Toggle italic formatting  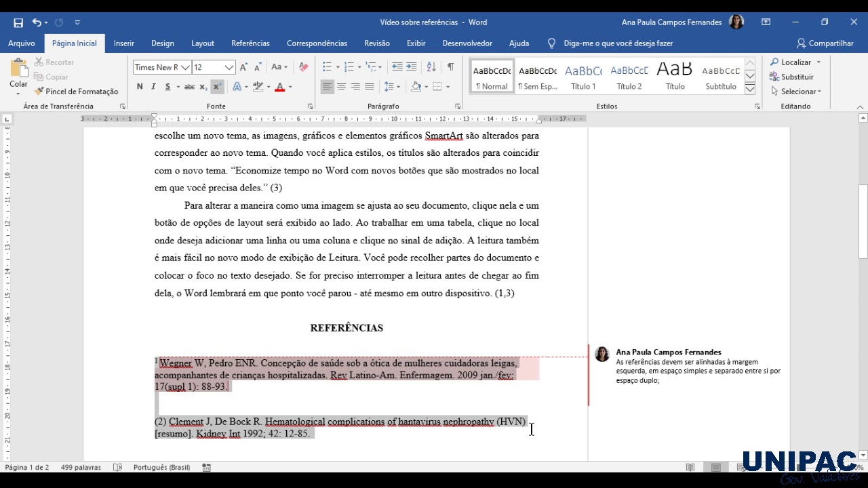click(153, 87)
